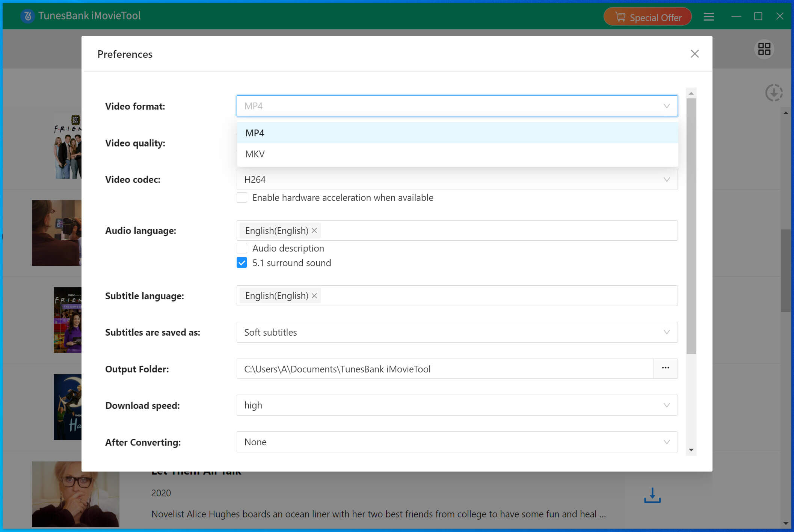Uncheck 5.1 surround sound
Viewport: 794px width, 532px height.
point(242,263)
